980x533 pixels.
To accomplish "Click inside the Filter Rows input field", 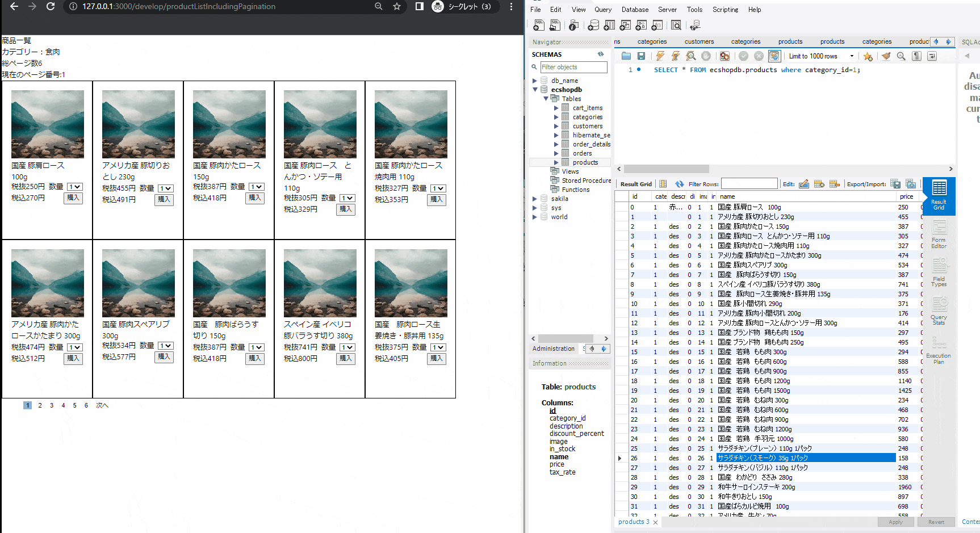I will [749, 183].
